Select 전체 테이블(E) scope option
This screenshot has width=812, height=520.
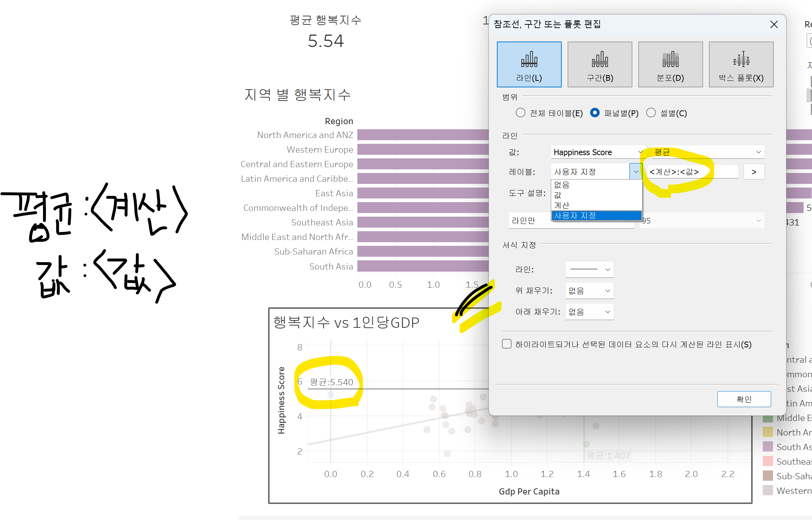click(521, 113)
